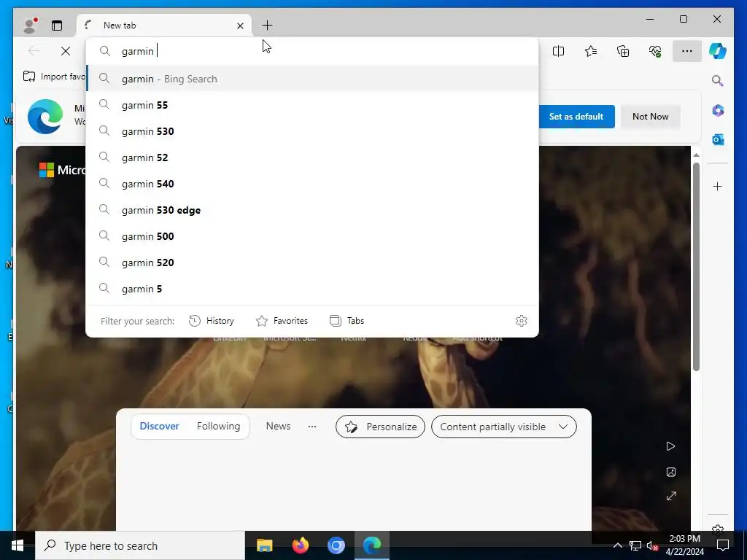The width and height of the screenshot is (747, 560).
Task: Select the garmin 55 suggestion
Action: click(x=312, y=105)
